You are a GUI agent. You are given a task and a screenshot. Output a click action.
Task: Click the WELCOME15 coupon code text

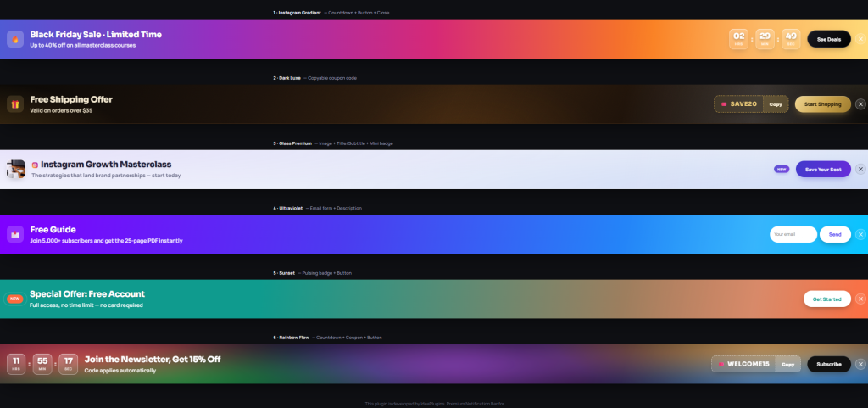click(748, 364)
